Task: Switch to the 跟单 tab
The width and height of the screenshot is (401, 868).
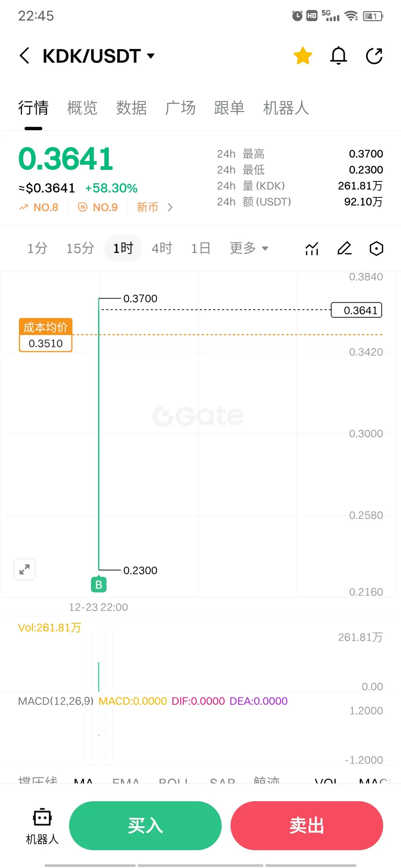Action: pyautogui.click(x=229, y=108)
